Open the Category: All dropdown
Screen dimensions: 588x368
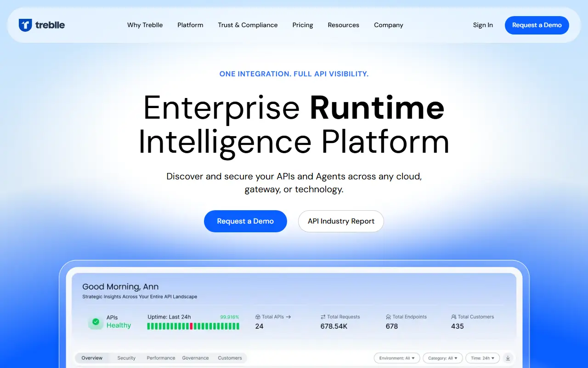[x=442, y=358]
